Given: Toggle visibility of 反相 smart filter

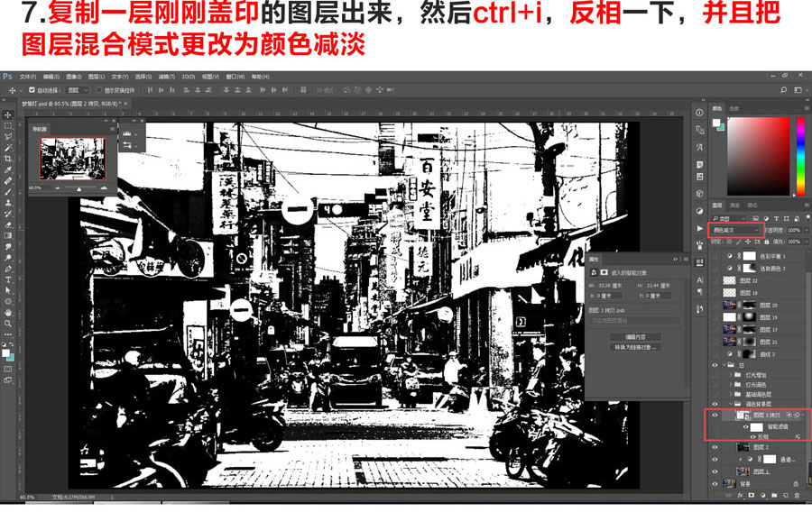Looking at the screenshot, I should [753, 437].
